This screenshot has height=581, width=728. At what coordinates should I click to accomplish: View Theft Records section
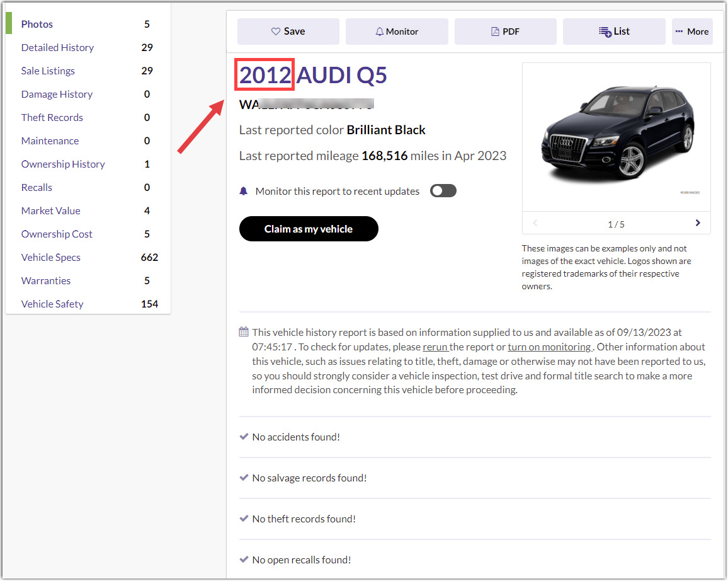(x=52, y=117)
